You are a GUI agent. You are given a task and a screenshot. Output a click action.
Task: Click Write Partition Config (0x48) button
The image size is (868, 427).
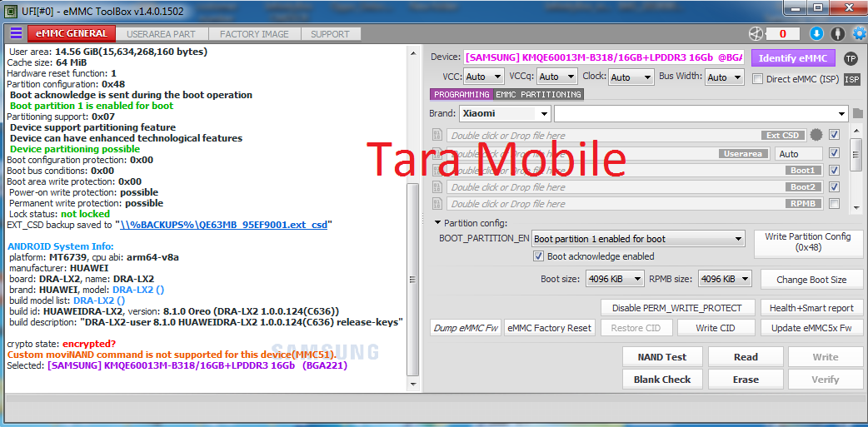pos(808,242)
